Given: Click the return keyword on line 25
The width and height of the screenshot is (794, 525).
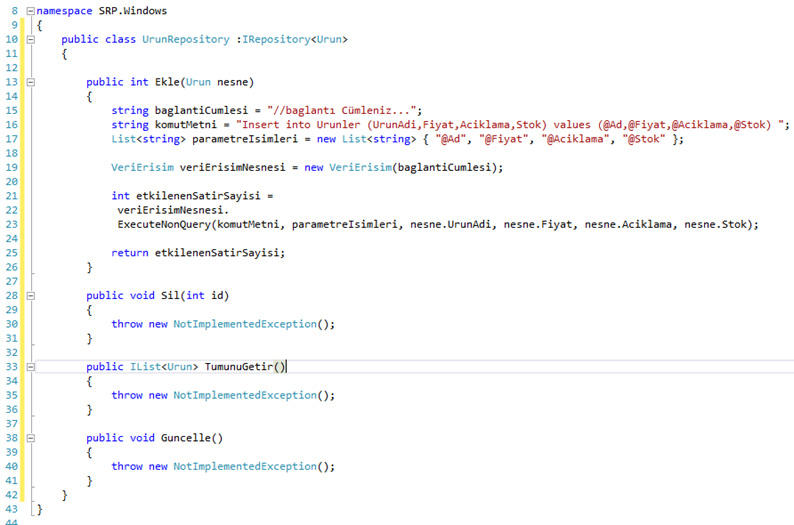Looking at the screenshot, I should 130,253.
